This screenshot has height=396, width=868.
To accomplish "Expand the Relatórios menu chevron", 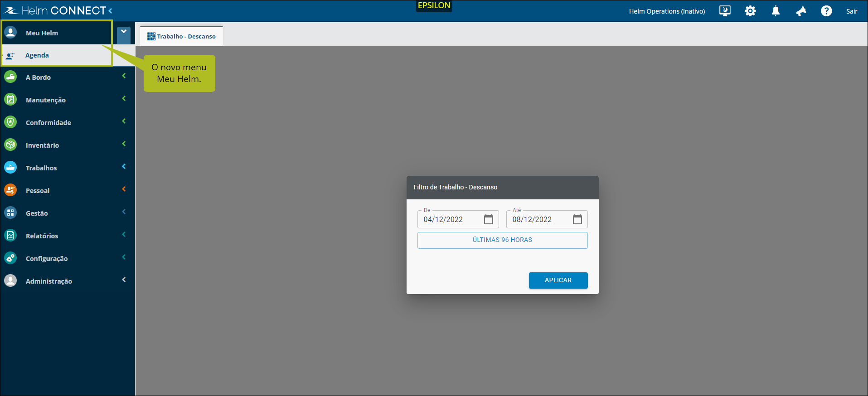I will (124, 235).
